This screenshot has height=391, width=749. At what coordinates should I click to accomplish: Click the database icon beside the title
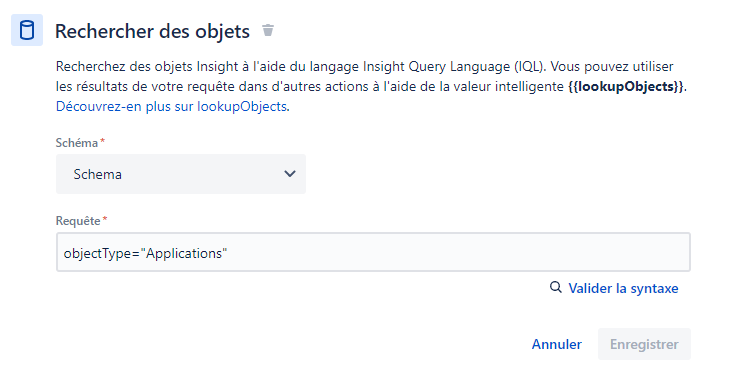coord(27,30)
